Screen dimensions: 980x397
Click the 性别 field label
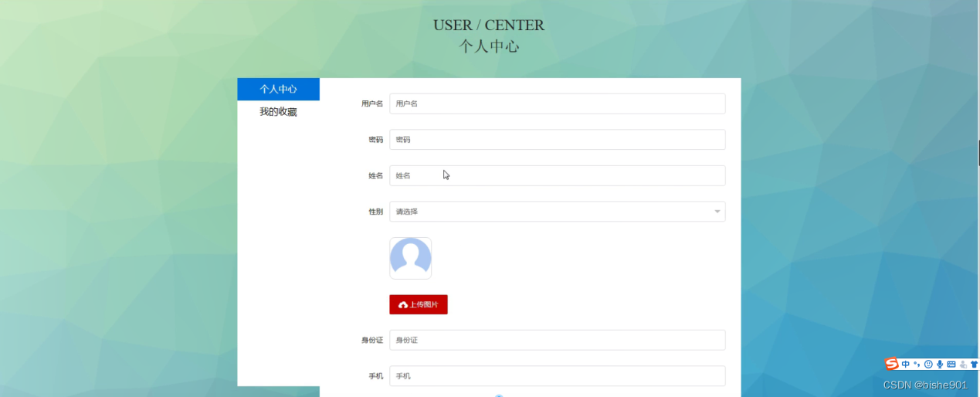coord(375,212)
